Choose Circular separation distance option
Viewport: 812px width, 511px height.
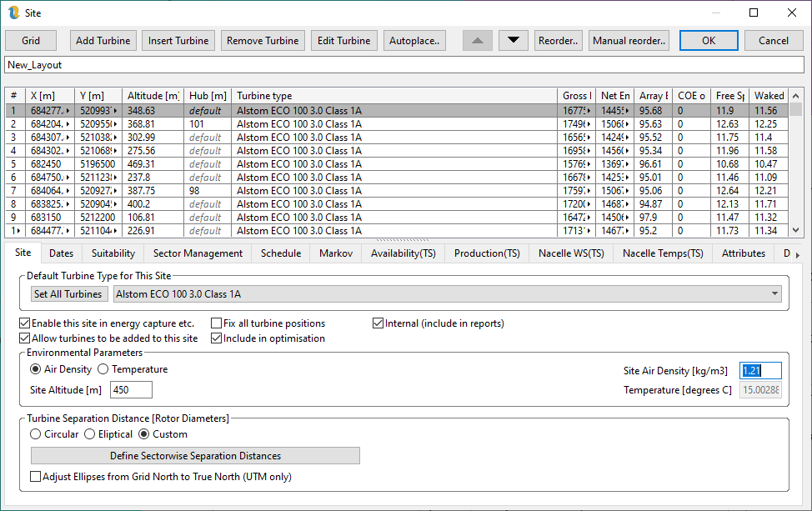[x=36, y=434]
